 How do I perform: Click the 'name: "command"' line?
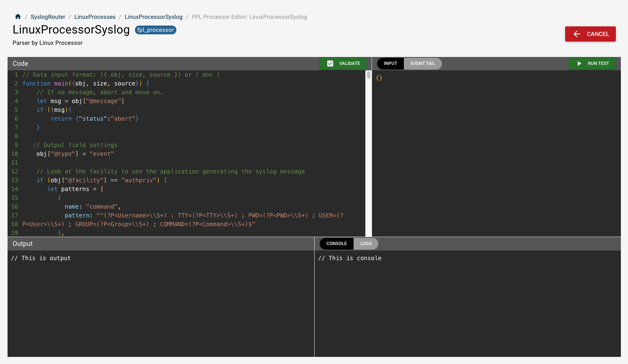93,207
